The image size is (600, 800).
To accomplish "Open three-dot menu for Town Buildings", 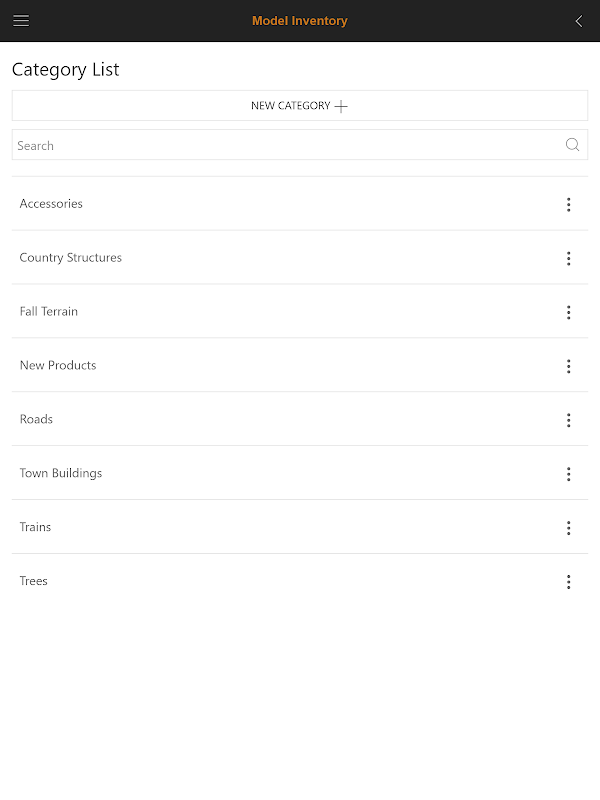I will point(568,474).
